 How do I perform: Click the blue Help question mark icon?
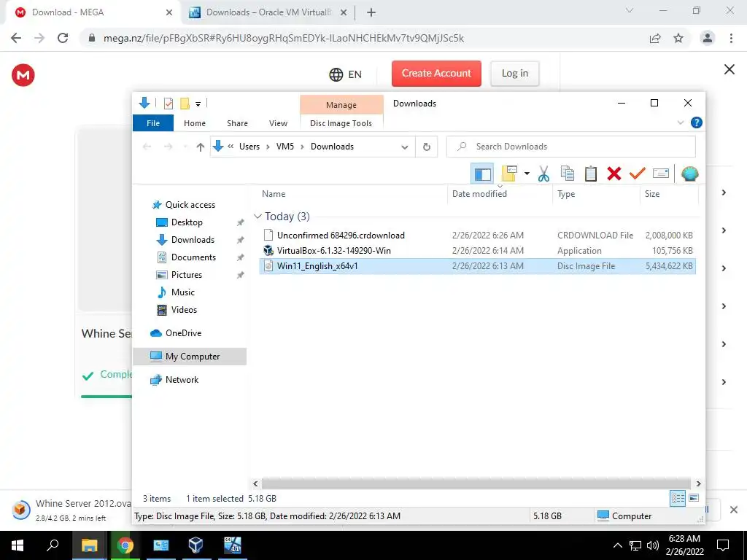pos(696,122)
